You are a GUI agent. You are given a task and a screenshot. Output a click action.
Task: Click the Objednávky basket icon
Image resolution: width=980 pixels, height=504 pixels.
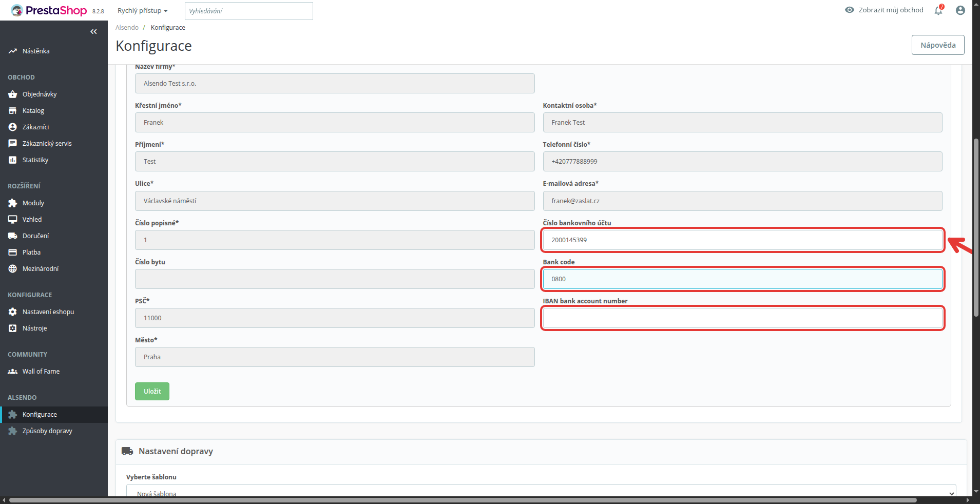(x=12, y=94)
